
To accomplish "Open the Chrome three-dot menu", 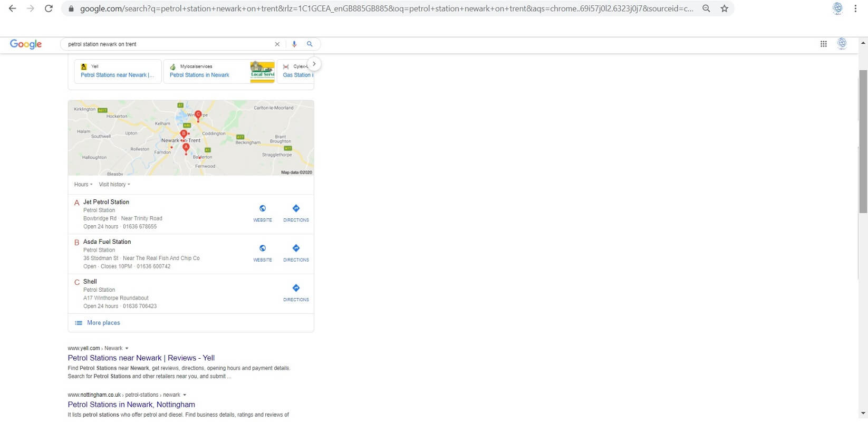I will point(855,8).
